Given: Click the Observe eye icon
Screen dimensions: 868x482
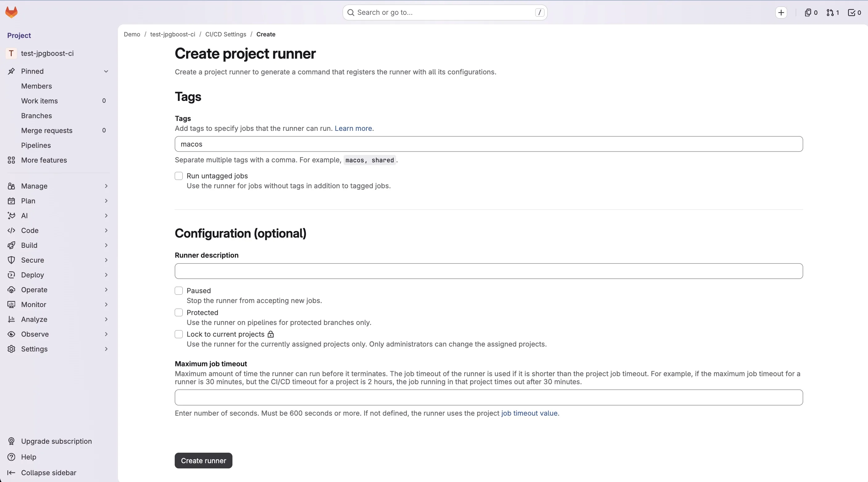Looking at the screenshot, I should pos(11,334).
